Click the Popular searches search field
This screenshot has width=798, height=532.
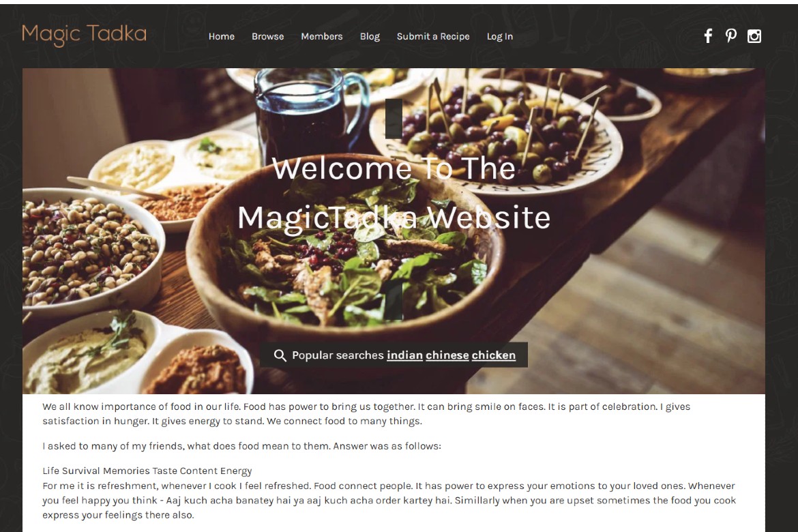(394, 355)
